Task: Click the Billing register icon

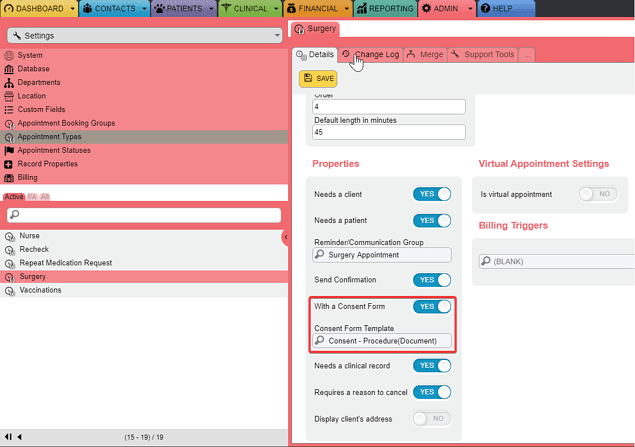Action: (x=9, y=178)
